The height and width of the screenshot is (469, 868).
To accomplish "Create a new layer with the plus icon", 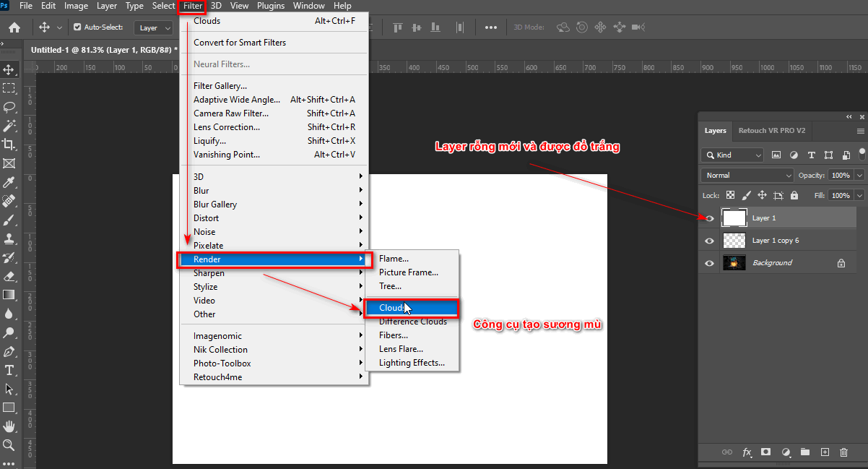I will click(824, 452).
